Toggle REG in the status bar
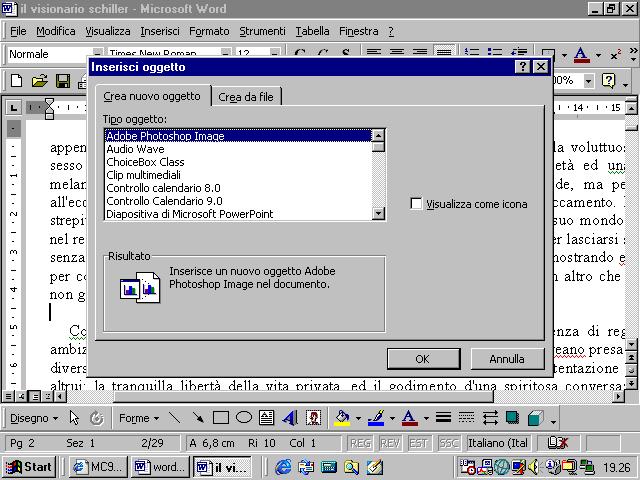 pyautogui.click(x=361, y=443)
